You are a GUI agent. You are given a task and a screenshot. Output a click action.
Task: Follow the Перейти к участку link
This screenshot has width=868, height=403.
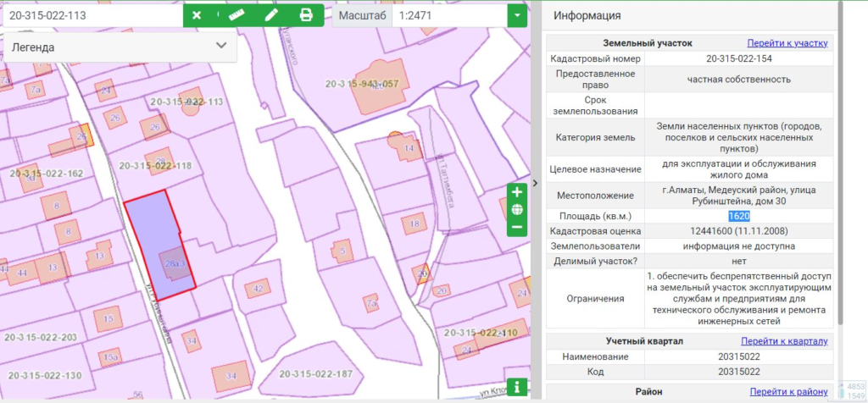(x=787, y=42)
